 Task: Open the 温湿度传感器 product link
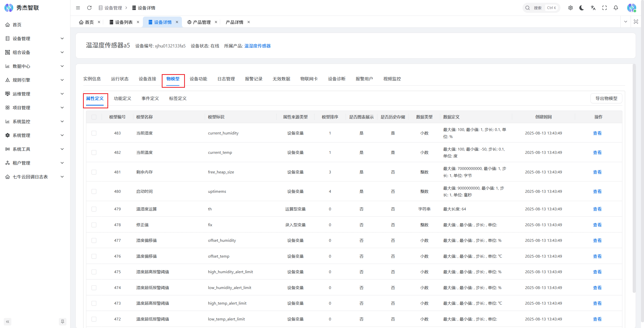tap(257, 46)
